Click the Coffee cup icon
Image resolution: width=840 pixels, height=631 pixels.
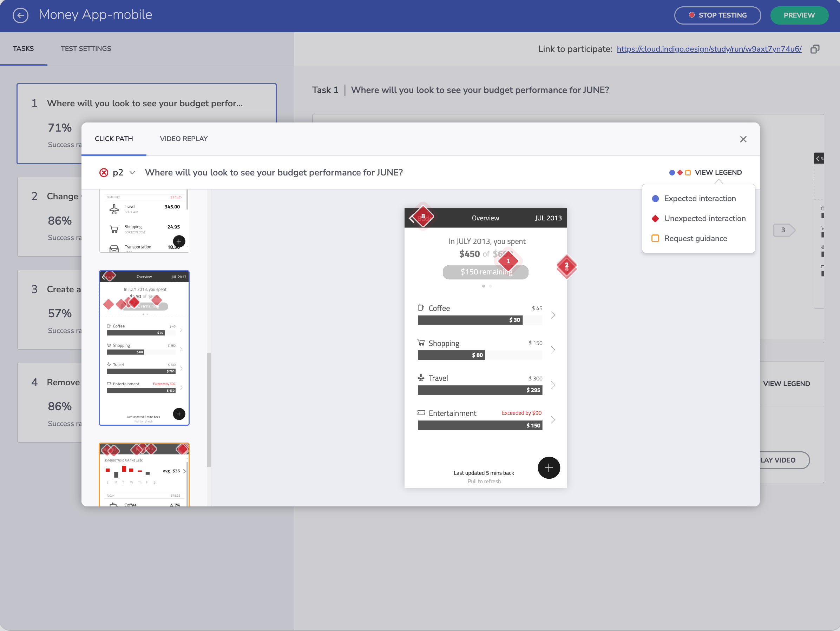pyautogui.click(x=421, y=307)
